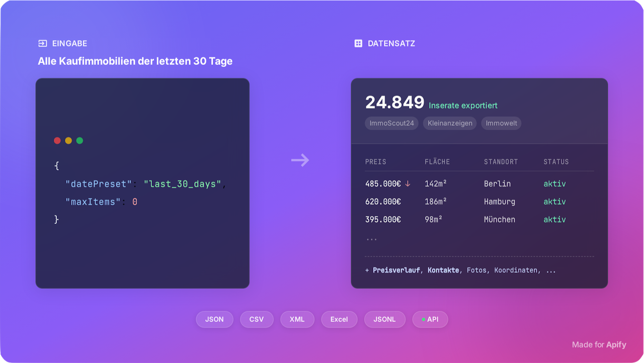Click the 485.000€ price cell

tap(383, 184)
